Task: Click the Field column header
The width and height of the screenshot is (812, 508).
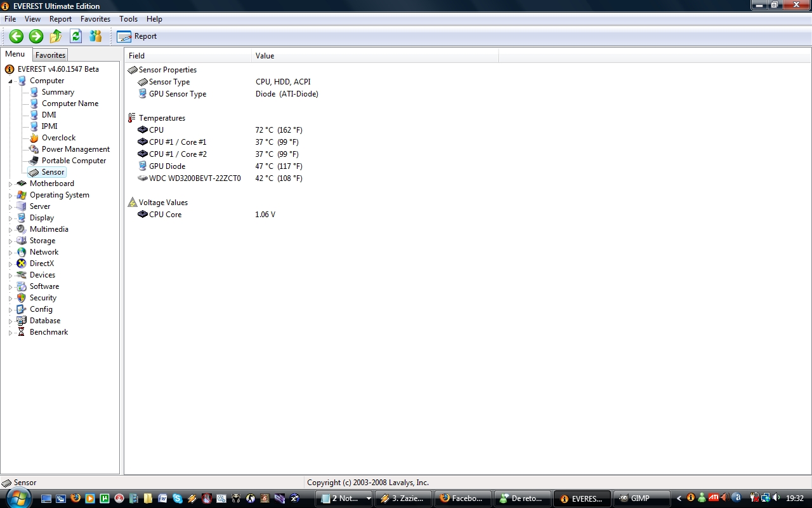Action: (188, 56)
